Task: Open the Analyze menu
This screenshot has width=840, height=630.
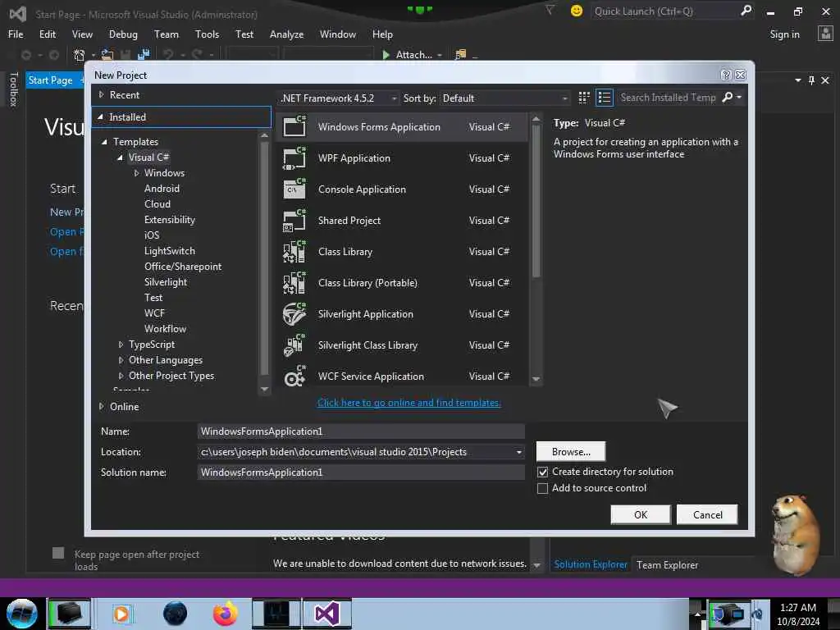Action: (x=286, y=34)
